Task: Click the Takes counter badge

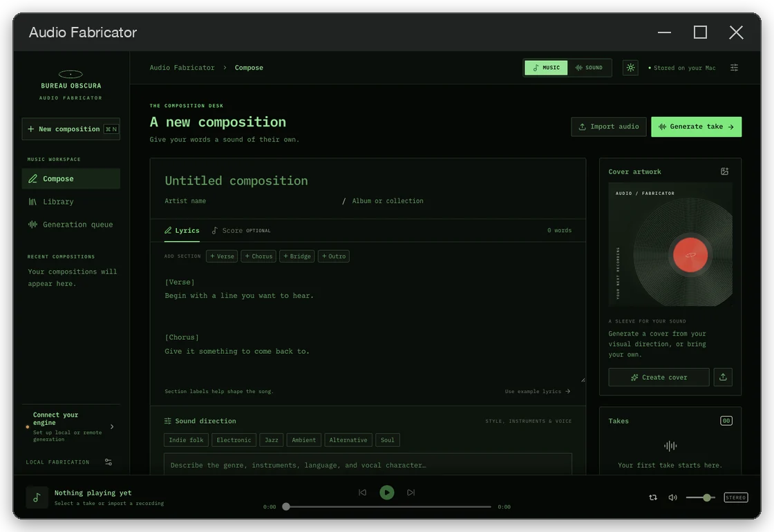Action: coord(726,421)
